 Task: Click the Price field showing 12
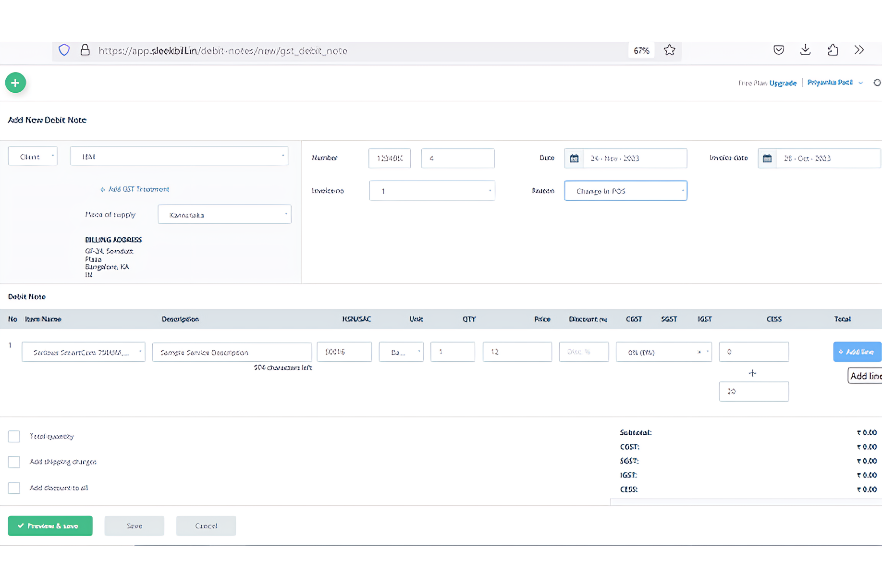tap(517, 352)
